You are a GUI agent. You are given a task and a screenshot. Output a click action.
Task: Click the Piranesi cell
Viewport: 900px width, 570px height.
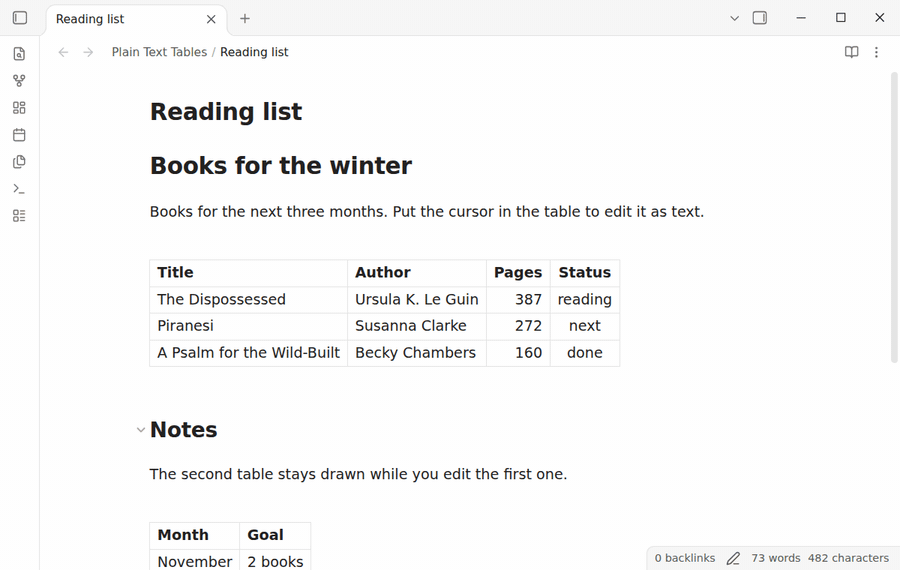249,326
